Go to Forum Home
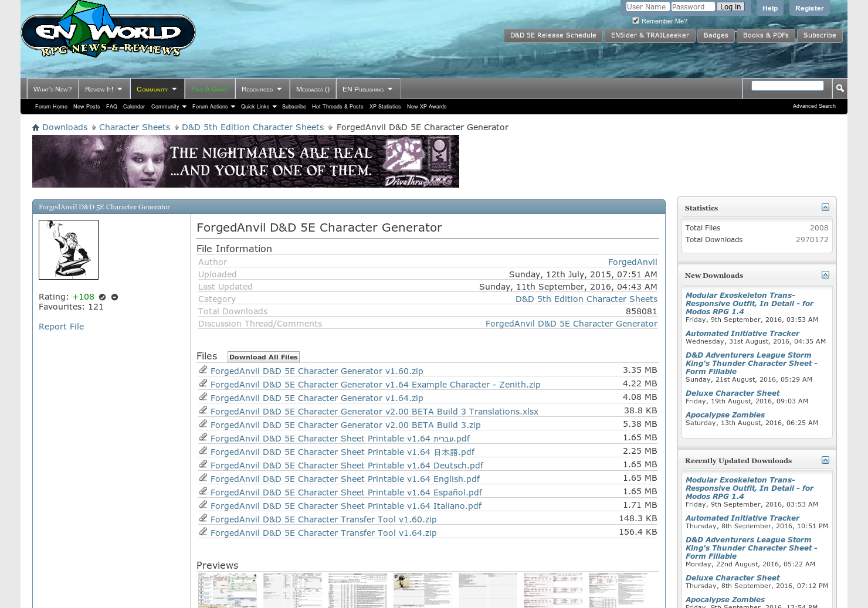Image resolution: width=868 pixels, height=608 pixels. tap(51, 107)
